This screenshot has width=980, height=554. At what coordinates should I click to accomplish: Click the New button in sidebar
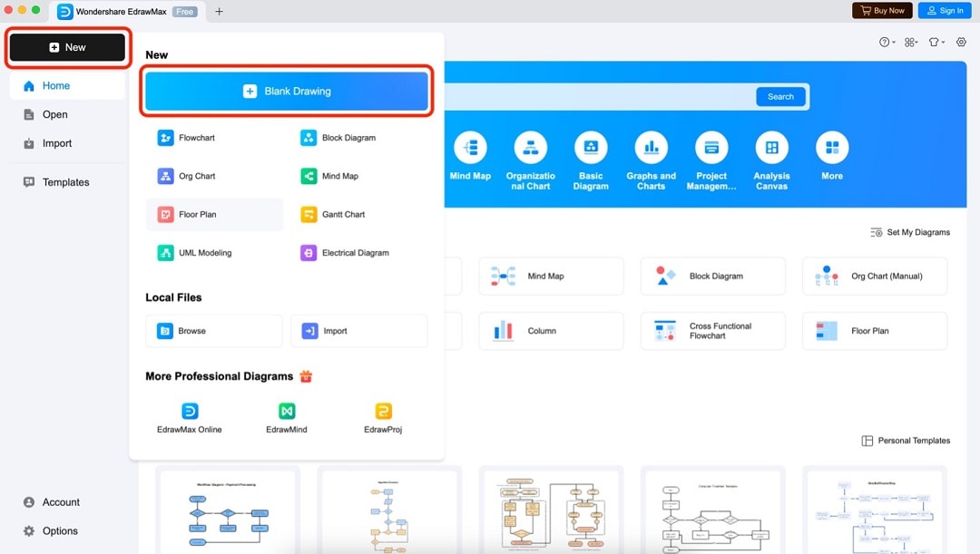(67, 47)
